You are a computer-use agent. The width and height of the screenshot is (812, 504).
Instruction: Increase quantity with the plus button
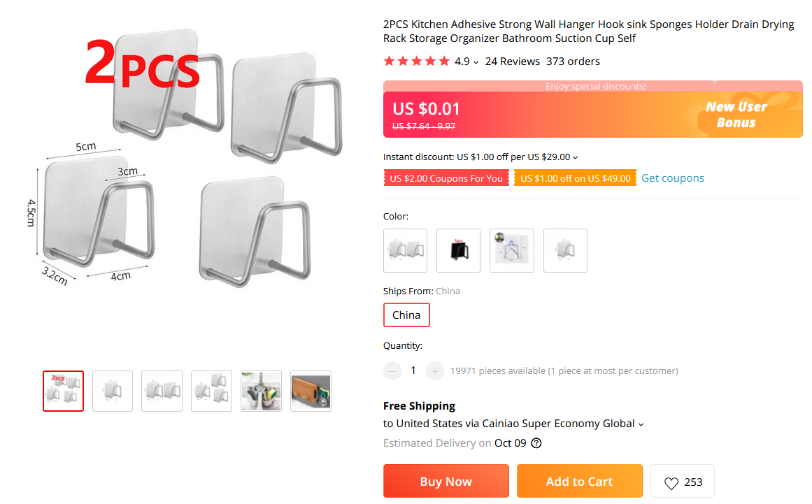point(435,371)
